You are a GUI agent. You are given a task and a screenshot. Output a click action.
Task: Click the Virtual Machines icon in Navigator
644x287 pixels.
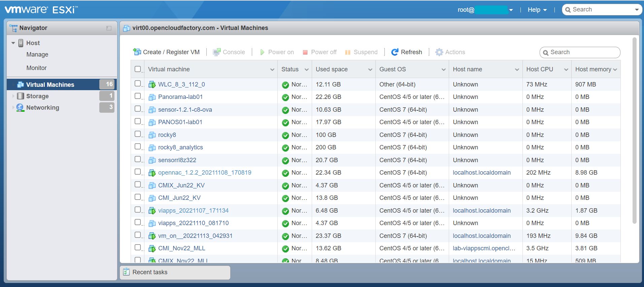point(21,84)
